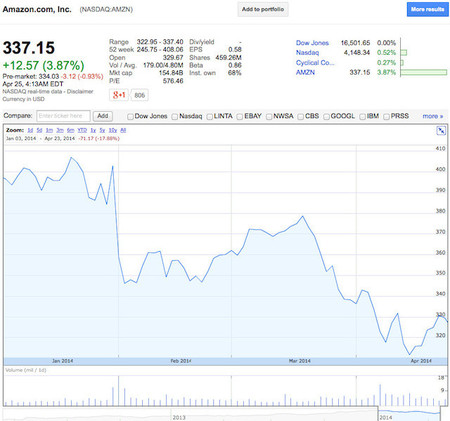Screen dimensions: 450x421
Task: Tick the PRSS comparison checkbox
Action: tap(386, 116)
